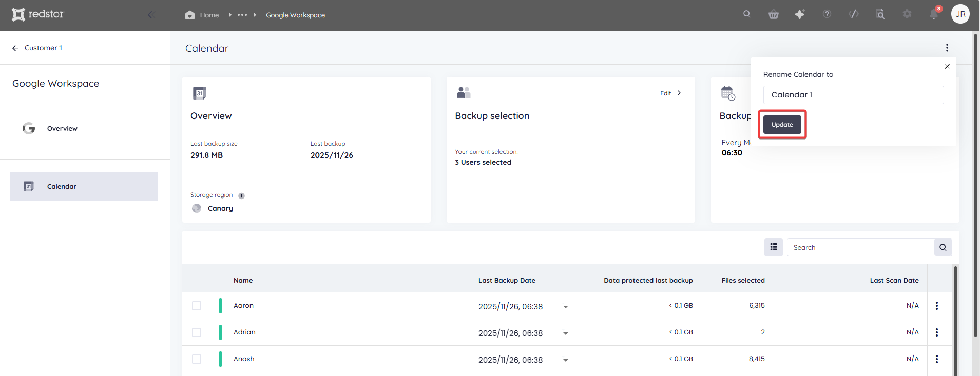This screenshot has width=980, height=376.
Task: Click the Redstor logo
Action: [37, 14]
